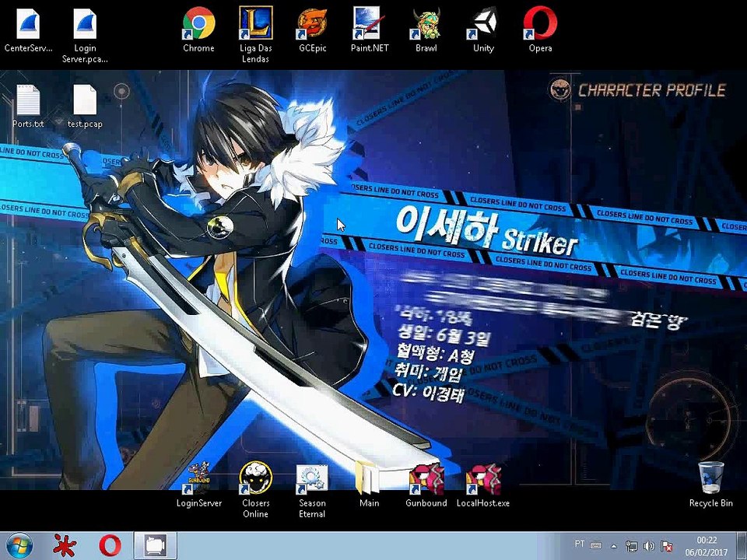The width and height of the screenshot is (747, 560).
Task: Select the Liga Das Lendas shortcut
Action: pyautogui.click(x=255, y=35)
